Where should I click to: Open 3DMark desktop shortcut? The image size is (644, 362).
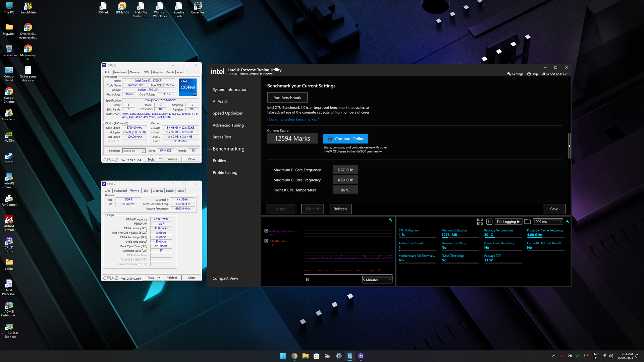103,8
